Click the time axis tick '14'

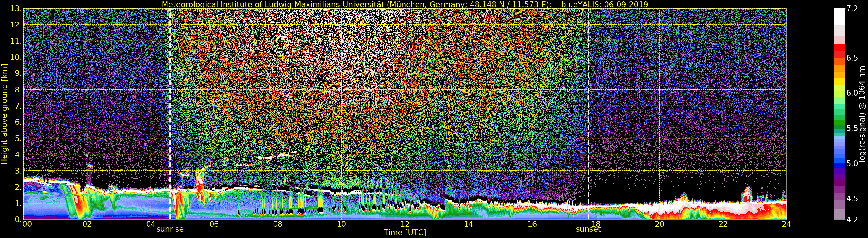pos(468,224)
